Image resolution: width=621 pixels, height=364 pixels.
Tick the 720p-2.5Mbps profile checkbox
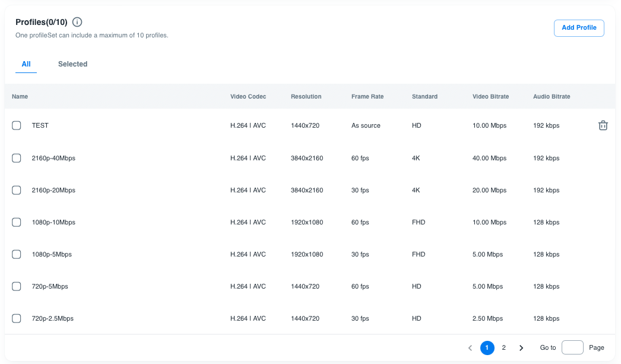pyautogui.click(x=17, y=318)
